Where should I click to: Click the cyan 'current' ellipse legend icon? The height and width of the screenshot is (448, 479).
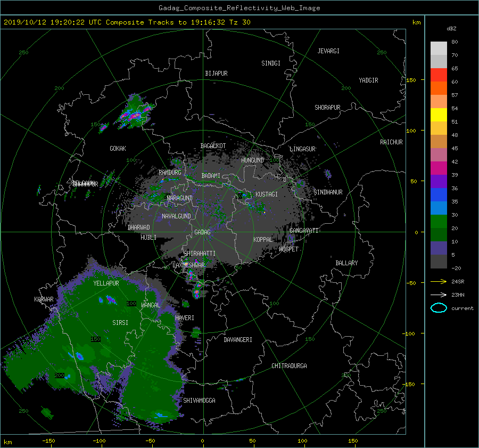(x=439, y=308)
